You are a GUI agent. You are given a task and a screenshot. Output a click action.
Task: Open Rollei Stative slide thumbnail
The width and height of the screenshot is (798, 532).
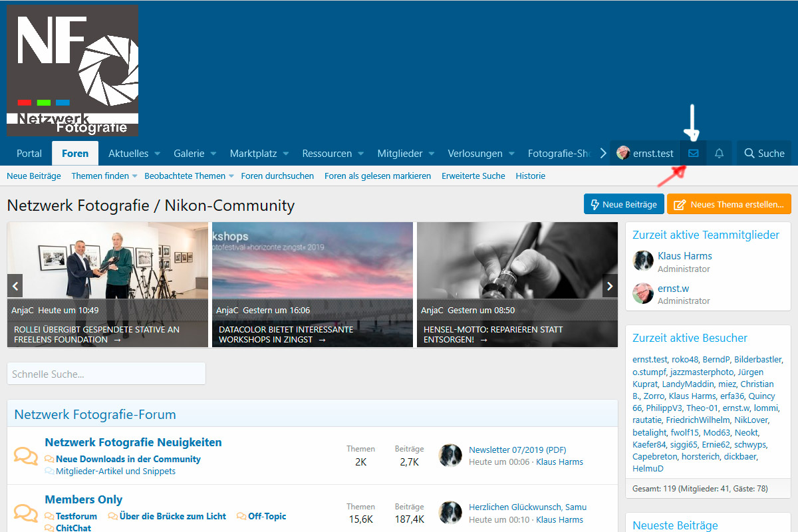(x=108, y=285)
